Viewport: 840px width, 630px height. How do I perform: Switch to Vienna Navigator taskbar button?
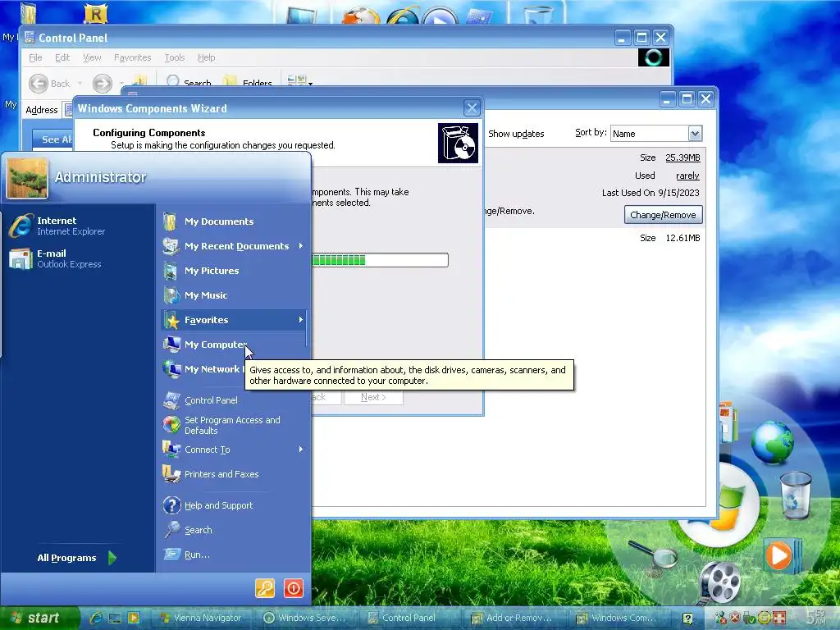[x=201, y=618]
